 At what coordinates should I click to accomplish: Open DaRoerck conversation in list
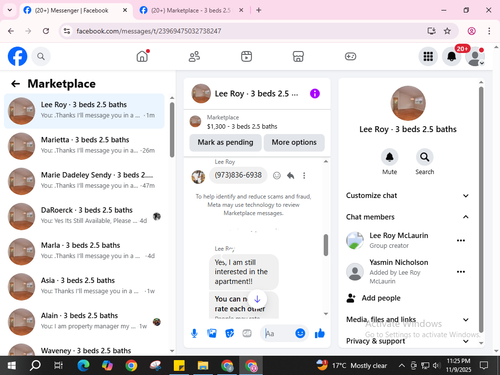point(84,216)
